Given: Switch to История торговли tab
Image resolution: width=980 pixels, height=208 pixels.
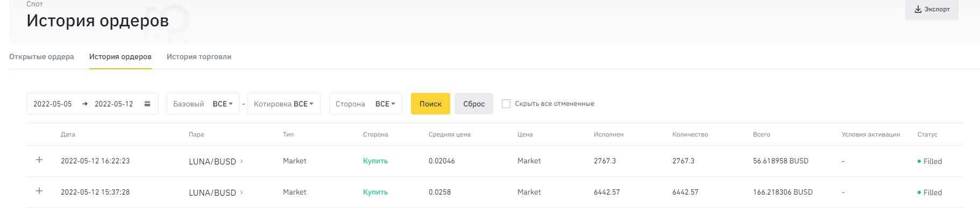Looking at the screenshot, I should pyautogui.click(x=199, y=56).
